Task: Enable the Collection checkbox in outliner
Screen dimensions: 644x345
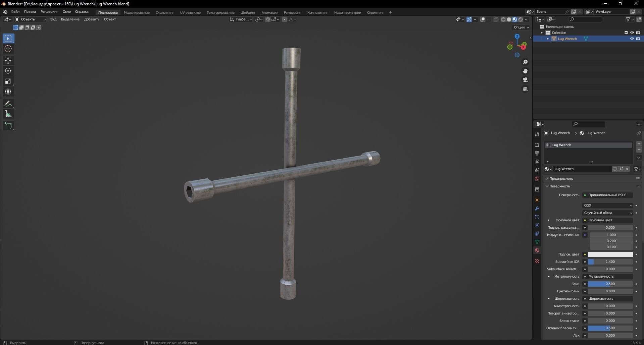Action: pyautogui.click(x=626, y=32)
